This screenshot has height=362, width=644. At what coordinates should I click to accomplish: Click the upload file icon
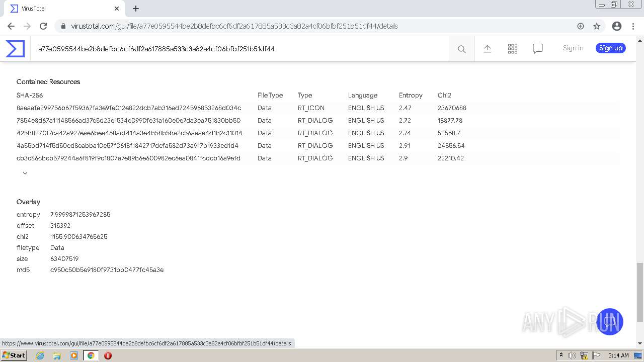point(488,49)
